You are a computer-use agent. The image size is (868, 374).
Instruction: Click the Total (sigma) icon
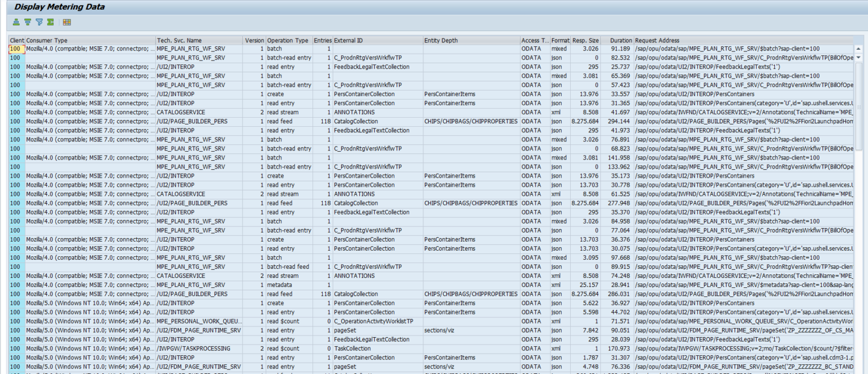click(50, 22)
